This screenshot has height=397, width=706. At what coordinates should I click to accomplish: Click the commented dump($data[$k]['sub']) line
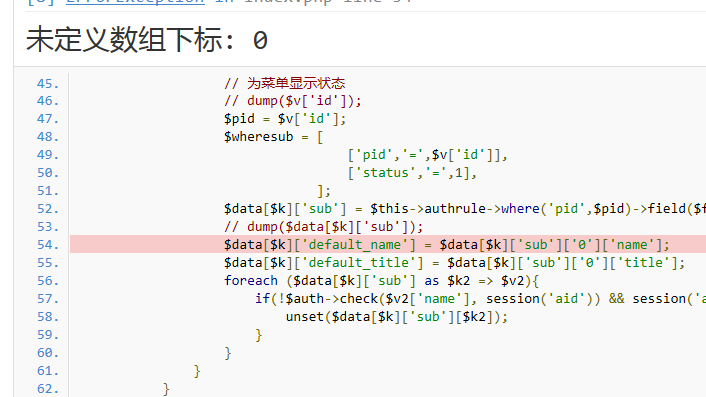324,227
